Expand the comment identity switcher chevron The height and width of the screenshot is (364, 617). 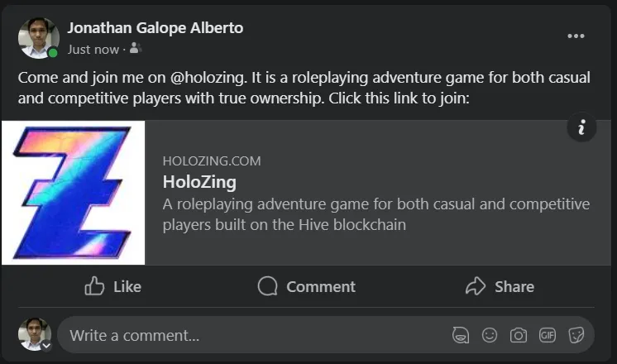coord(46,346)
